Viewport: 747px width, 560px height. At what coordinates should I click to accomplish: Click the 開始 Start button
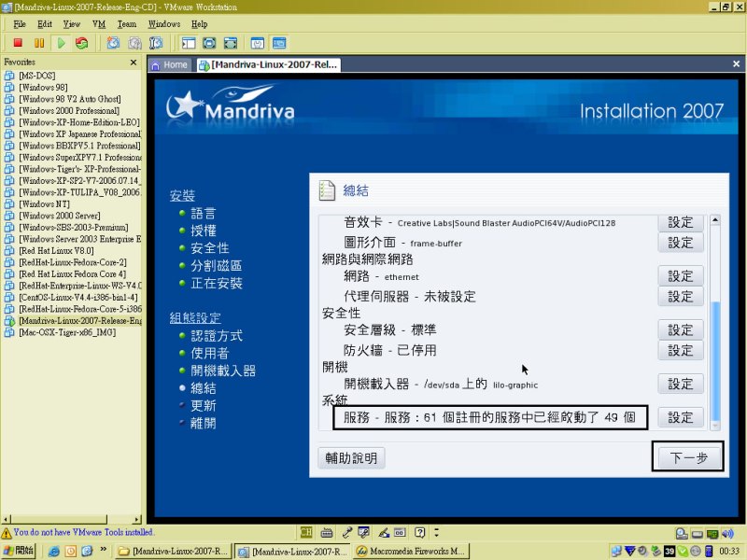click(19, 551)
